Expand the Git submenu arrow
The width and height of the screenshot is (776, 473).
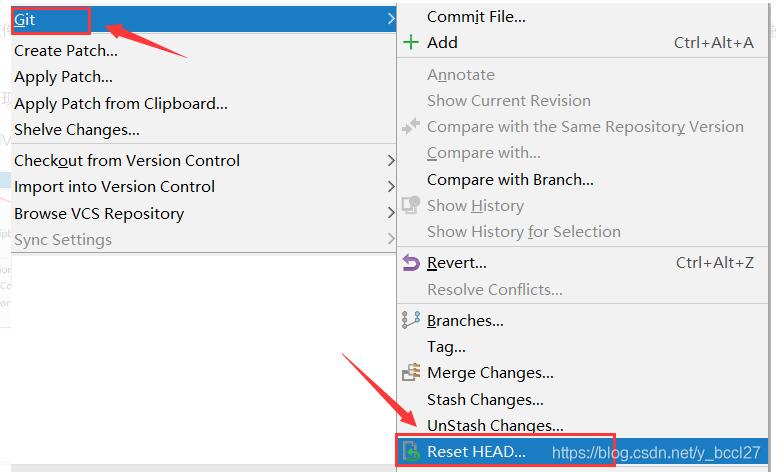(390, 19)
